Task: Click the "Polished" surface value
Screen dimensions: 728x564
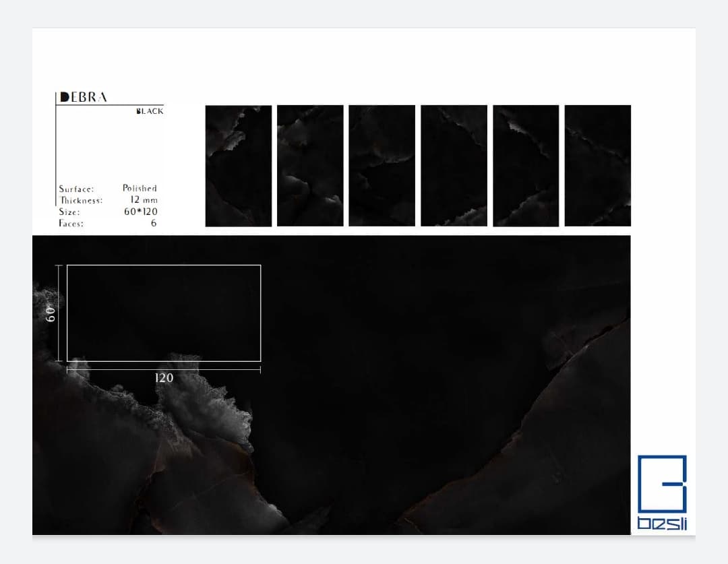Action: pyautogui.click(x=140, y=188)
